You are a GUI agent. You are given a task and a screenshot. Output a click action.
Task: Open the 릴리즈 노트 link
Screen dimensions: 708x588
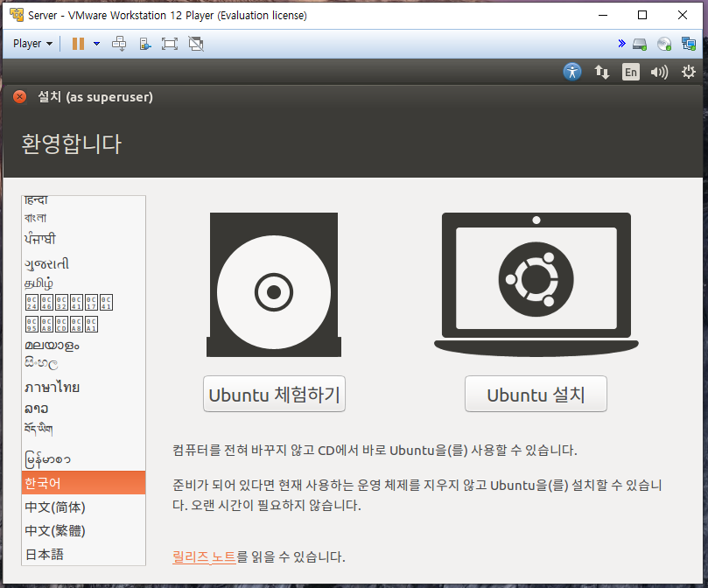(204, 556)
